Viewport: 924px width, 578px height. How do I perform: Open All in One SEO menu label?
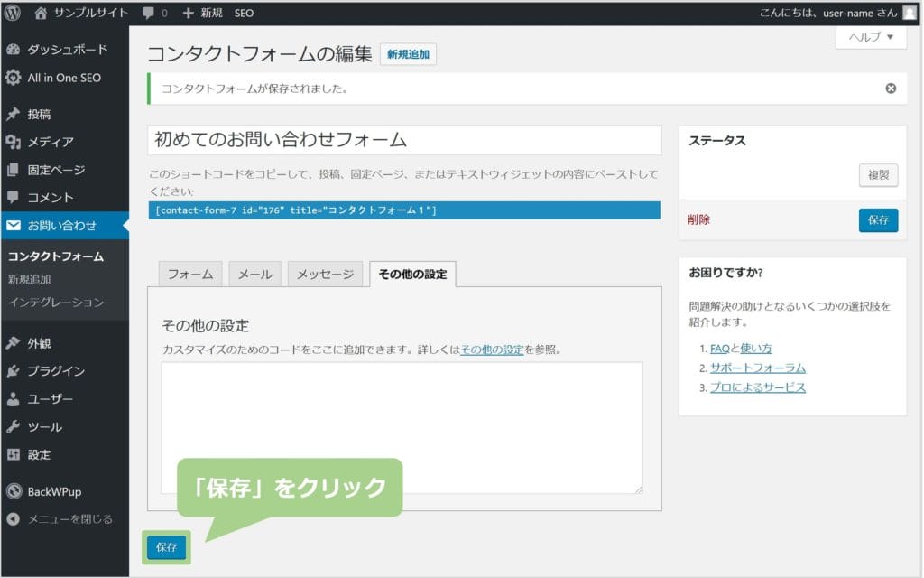(64, 78)
